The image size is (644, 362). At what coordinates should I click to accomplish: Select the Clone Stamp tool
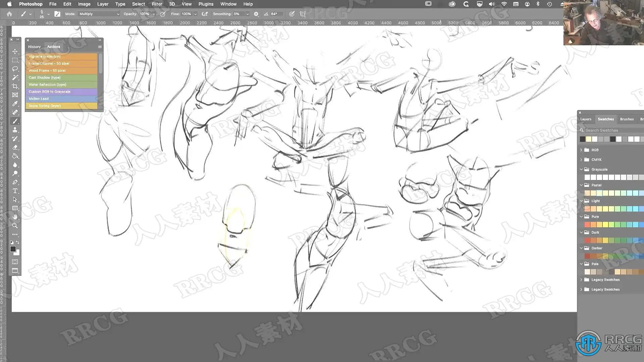[15, 130]
